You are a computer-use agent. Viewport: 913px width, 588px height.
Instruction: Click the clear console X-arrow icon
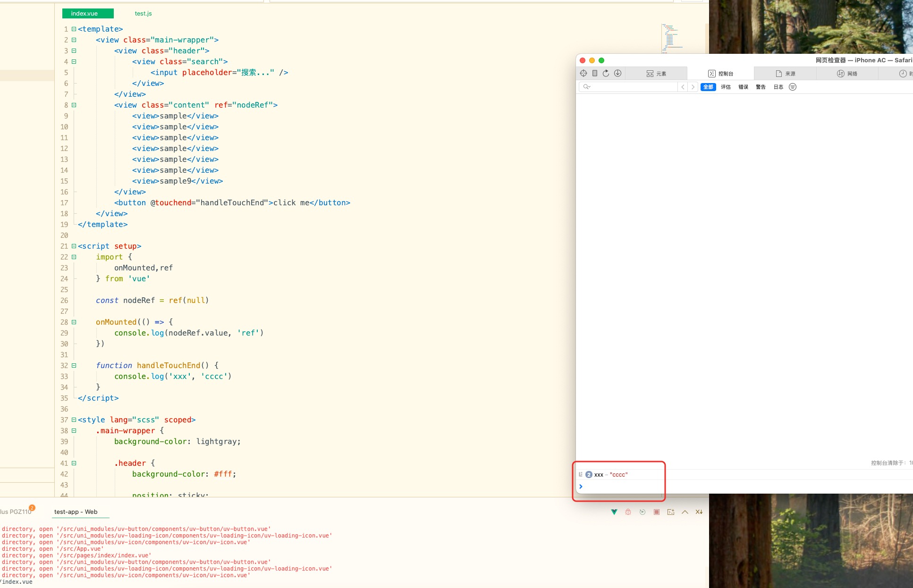click(x=699, y=512)
